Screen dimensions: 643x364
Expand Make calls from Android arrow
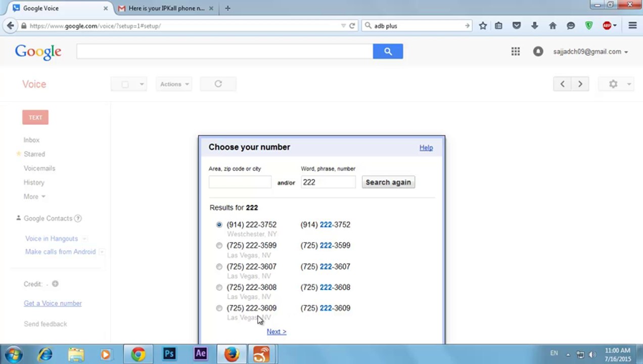102,252
